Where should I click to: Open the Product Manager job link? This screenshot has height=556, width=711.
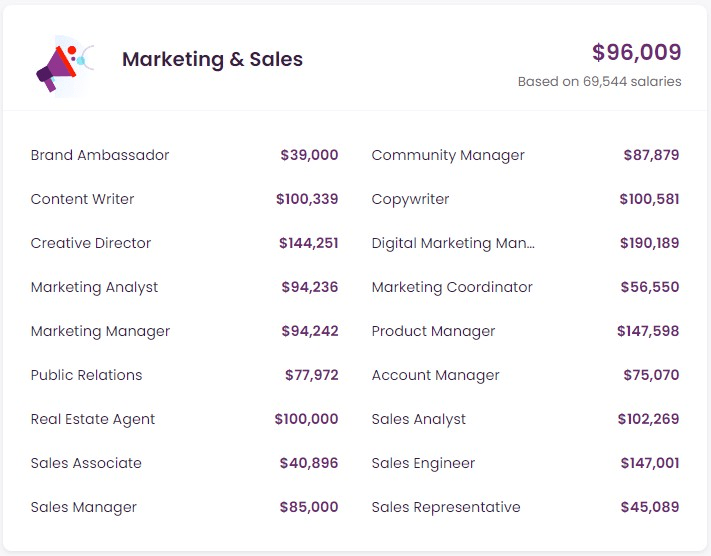point(433,331)
